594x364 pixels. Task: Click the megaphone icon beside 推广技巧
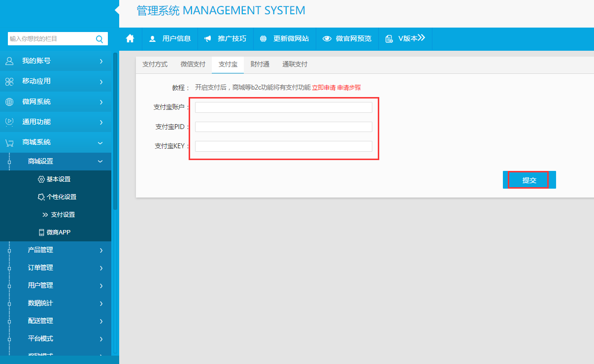coord(208,39)
